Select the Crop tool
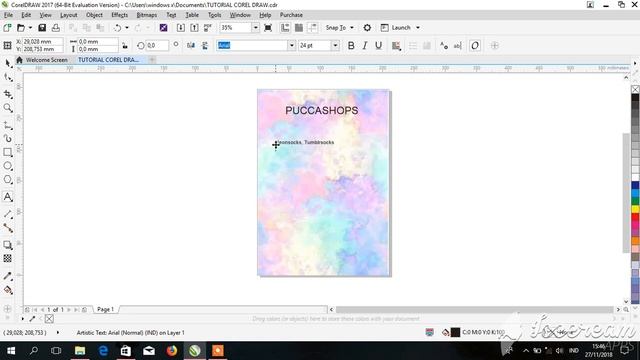This screenshot has height=360, width=640. tap(8, 94)
